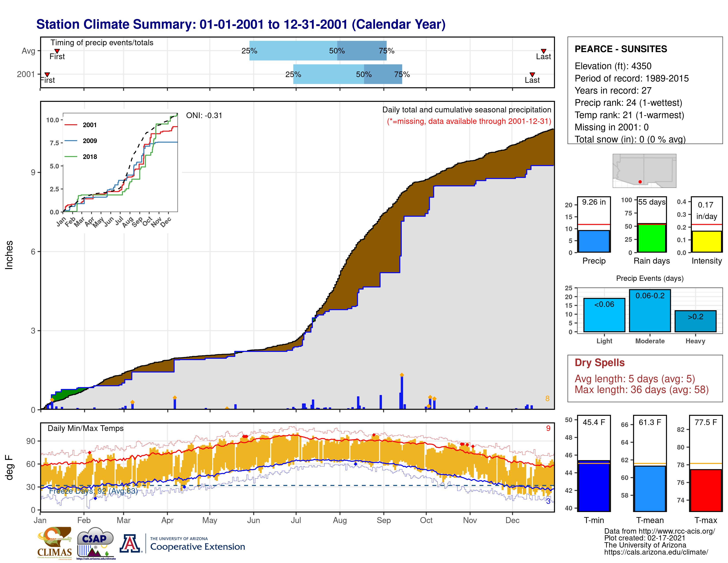Click the University of Arizona 'A' logo

[130, 543]
